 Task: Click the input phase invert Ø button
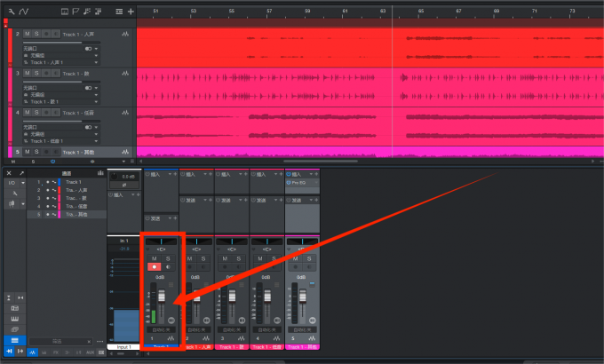pyautogui.click(x=124, y=185)
